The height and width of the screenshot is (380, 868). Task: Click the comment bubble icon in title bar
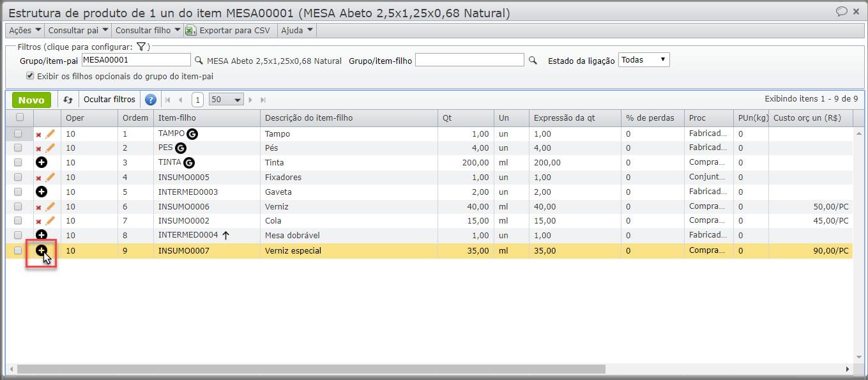842,11
